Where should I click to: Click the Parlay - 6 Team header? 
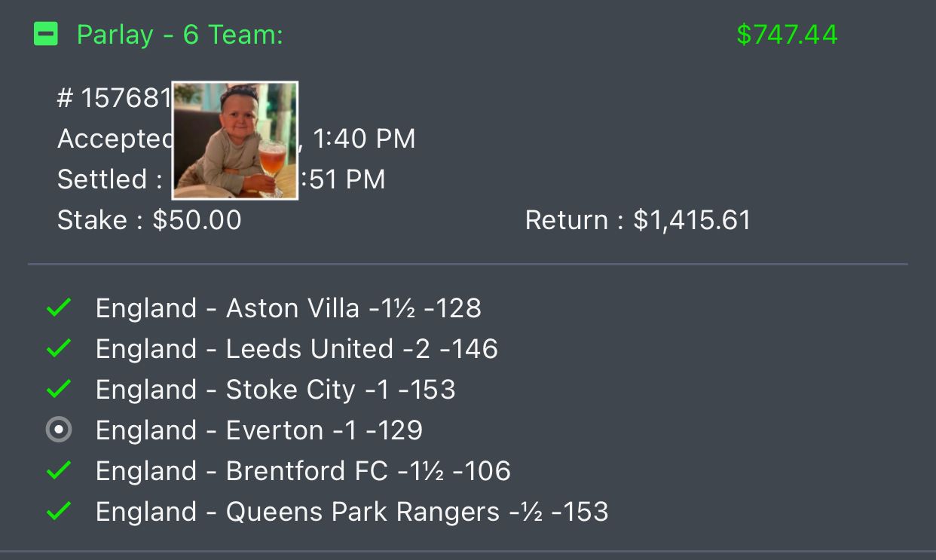pyautogui.click(x=179, y=35)
